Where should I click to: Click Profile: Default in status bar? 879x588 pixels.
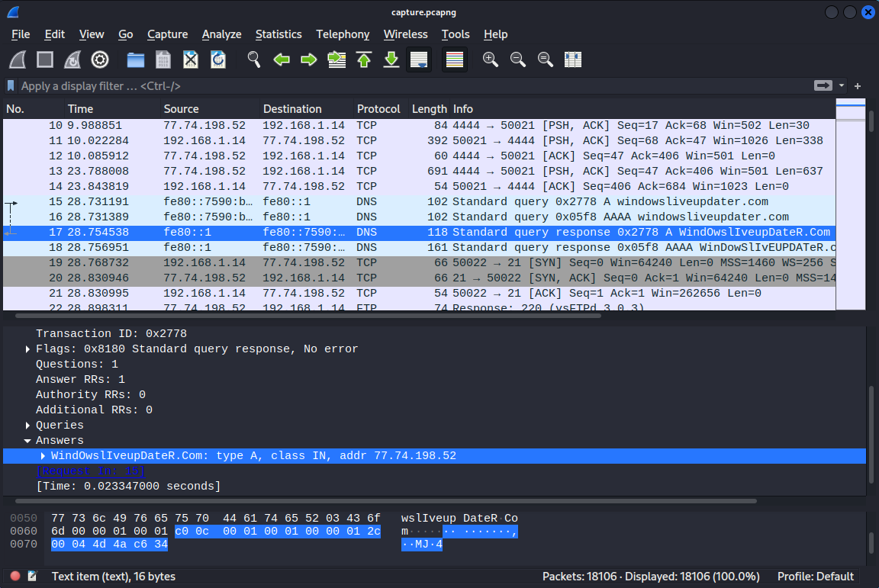(815, 577)
